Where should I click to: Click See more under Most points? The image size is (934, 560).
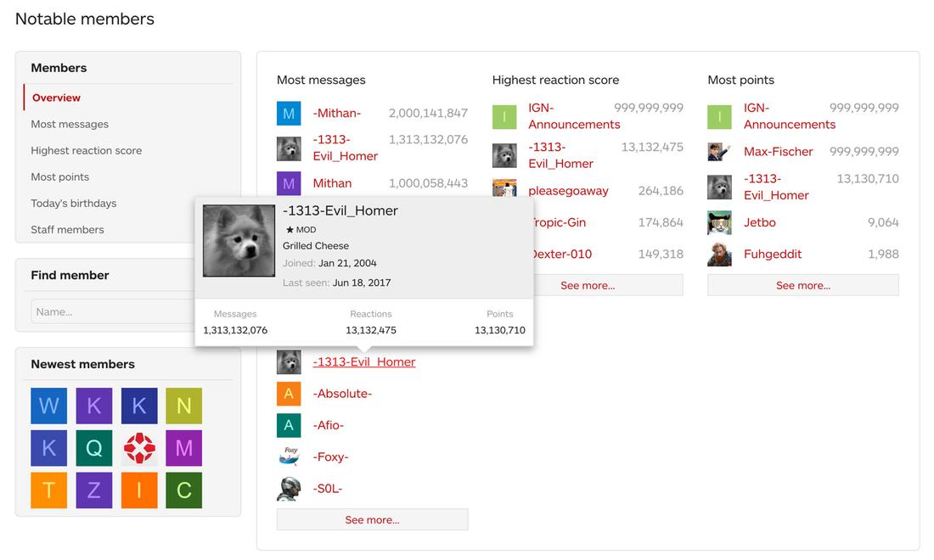[802, 286]
